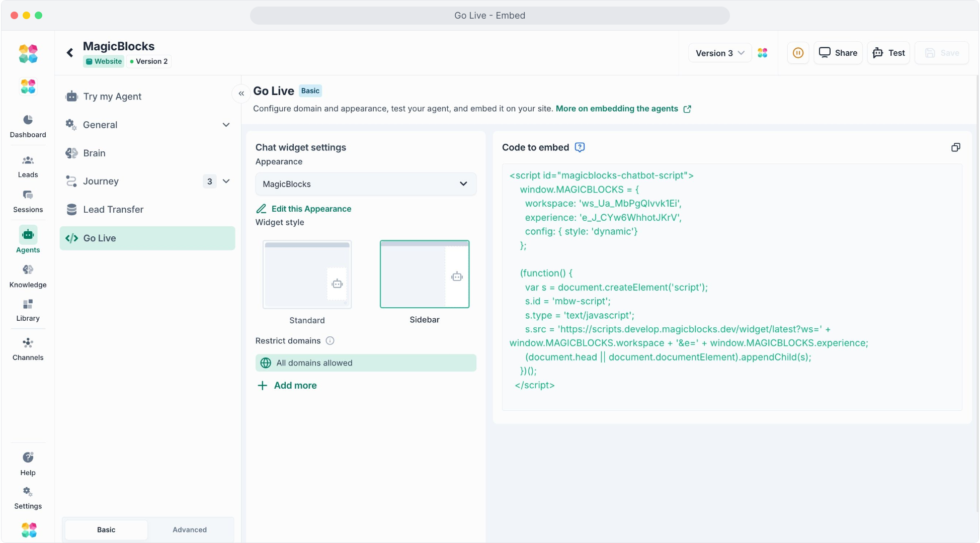Switch to Advanced mode
Screen dimensions: 980x543
(190, 530)
